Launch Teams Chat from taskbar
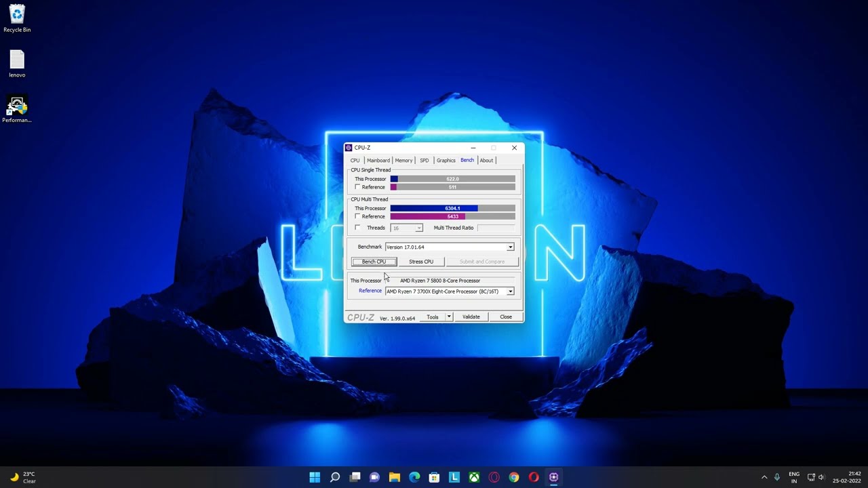The width and height of the screenshot is (868, 488). click(374, 477)
